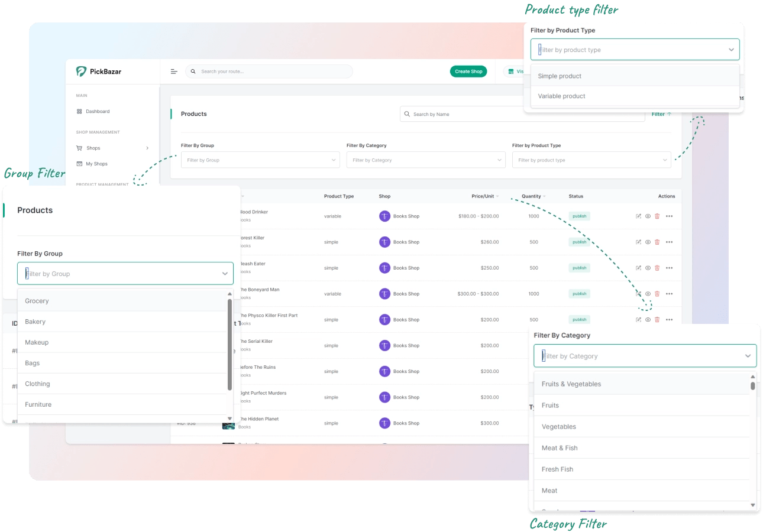
Task: Click the My Shops sidebar icon
Action: coord(79,164)
